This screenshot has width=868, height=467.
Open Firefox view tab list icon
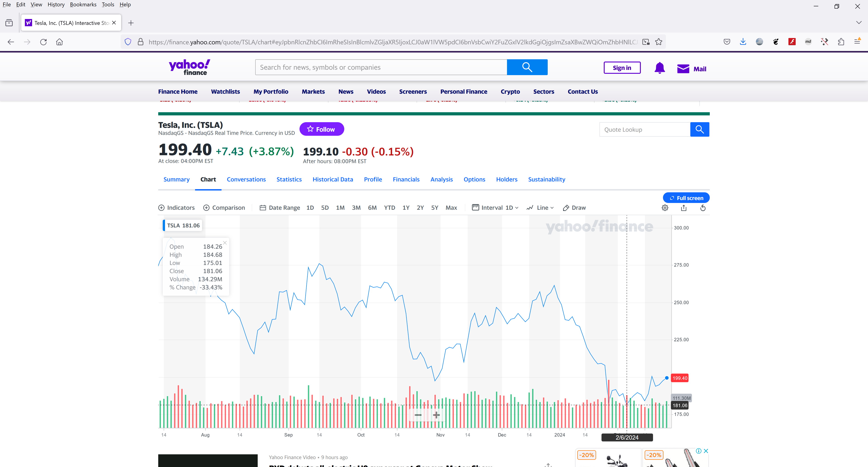tap(9, 23)
